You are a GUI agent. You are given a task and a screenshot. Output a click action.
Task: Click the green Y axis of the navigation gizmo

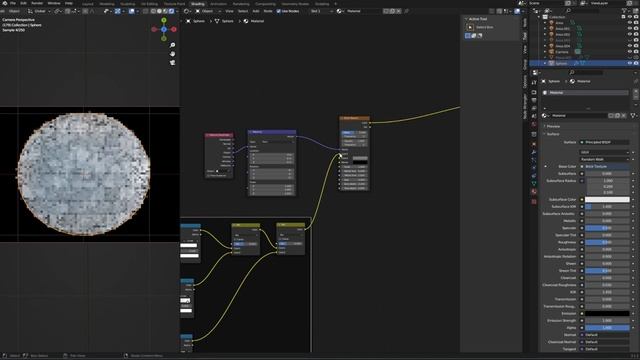click(164, 20)
